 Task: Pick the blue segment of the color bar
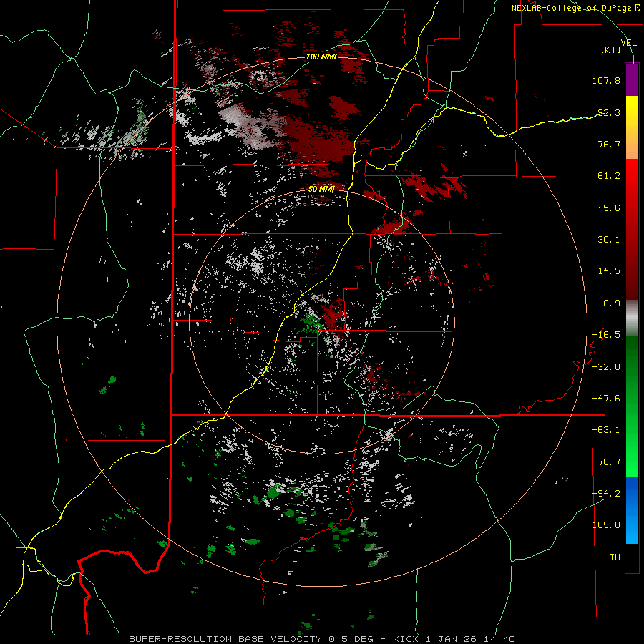(632, 510)
